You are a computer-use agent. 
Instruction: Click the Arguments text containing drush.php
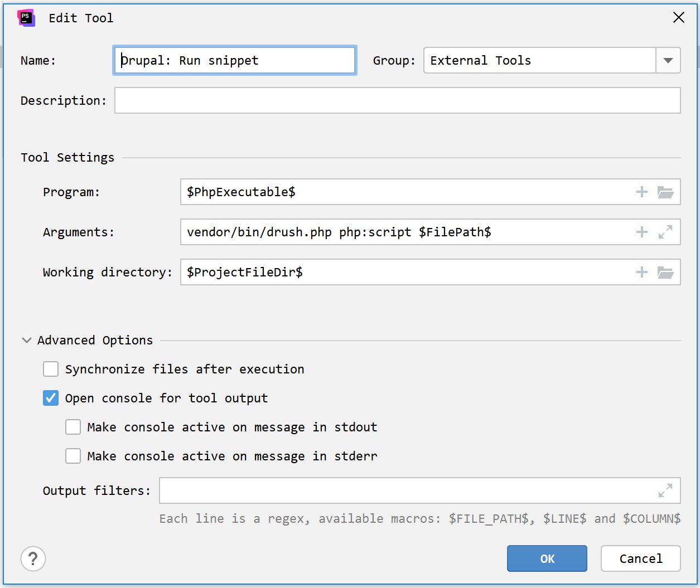coord(339,232)
